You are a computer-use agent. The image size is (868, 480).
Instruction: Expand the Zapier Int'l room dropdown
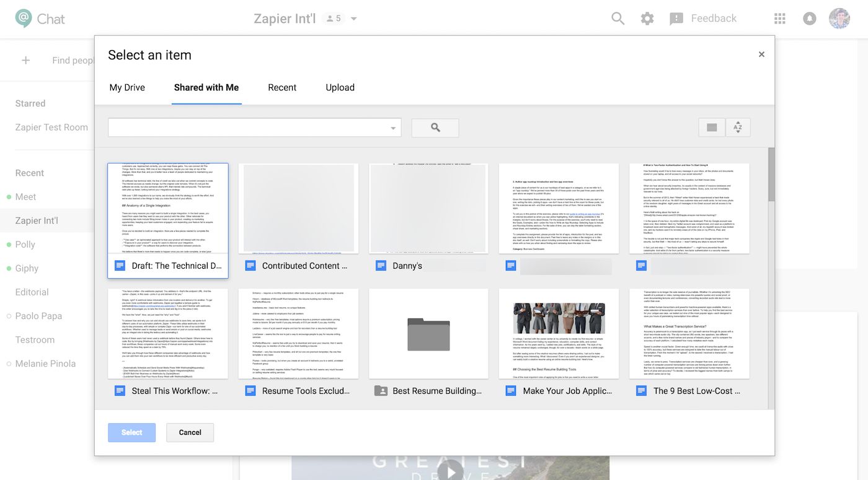354,19
